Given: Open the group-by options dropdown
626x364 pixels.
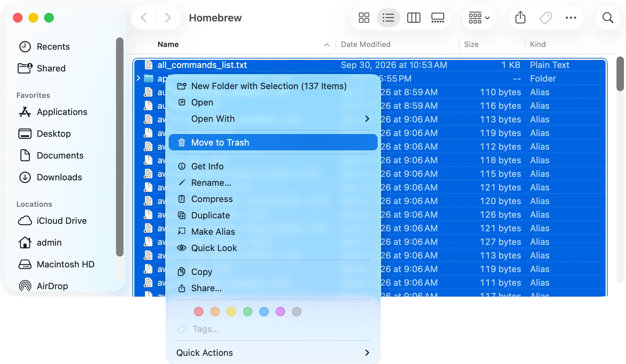Looking at the screenshot, I should (479, 18).
